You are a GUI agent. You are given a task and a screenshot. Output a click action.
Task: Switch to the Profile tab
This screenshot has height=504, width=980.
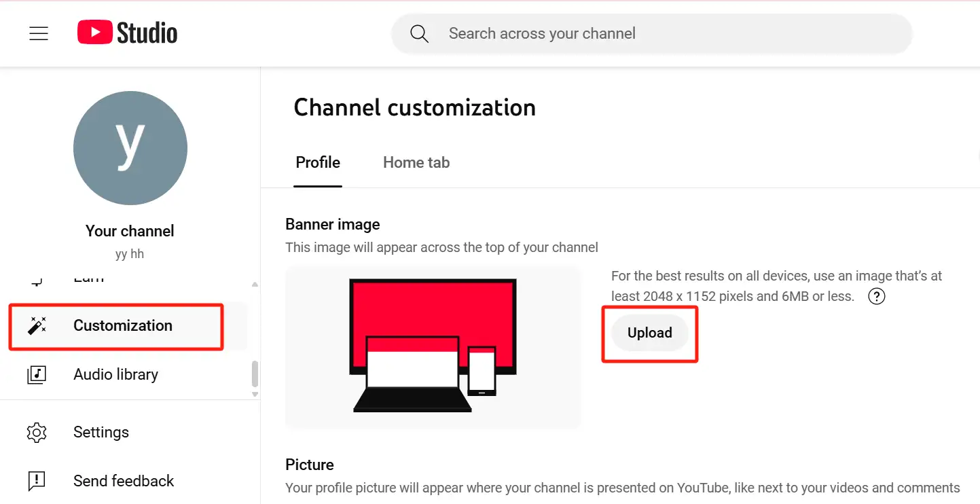coord(318,162)
